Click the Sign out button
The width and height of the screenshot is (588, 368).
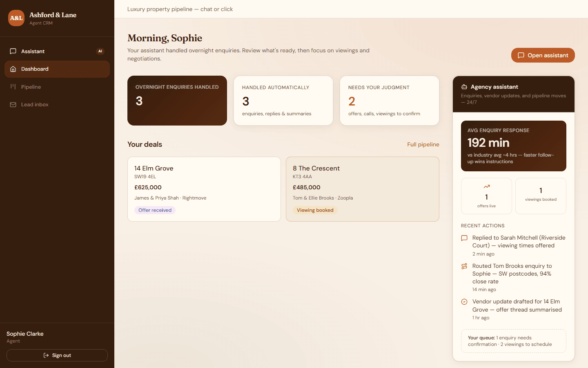pyautogui.click(x=57, y=355)
